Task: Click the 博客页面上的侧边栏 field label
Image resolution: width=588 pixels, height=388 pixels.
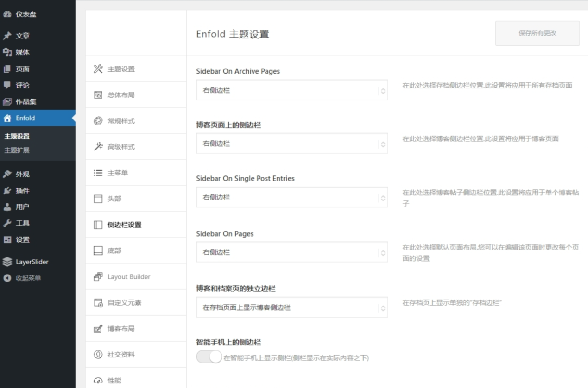Action: click(x=229, y=125)
